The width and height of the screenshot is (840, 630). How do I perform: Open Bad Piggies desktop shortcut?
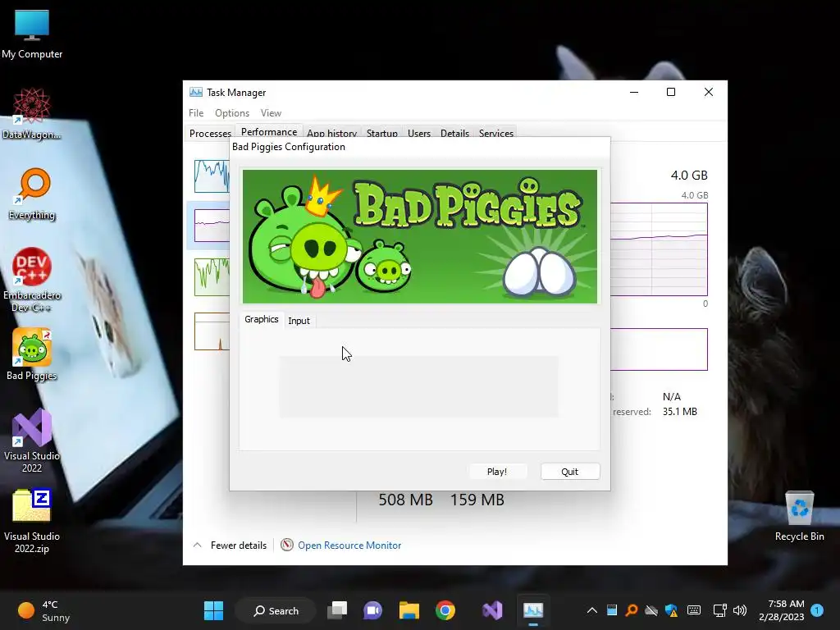pos(32,354)
